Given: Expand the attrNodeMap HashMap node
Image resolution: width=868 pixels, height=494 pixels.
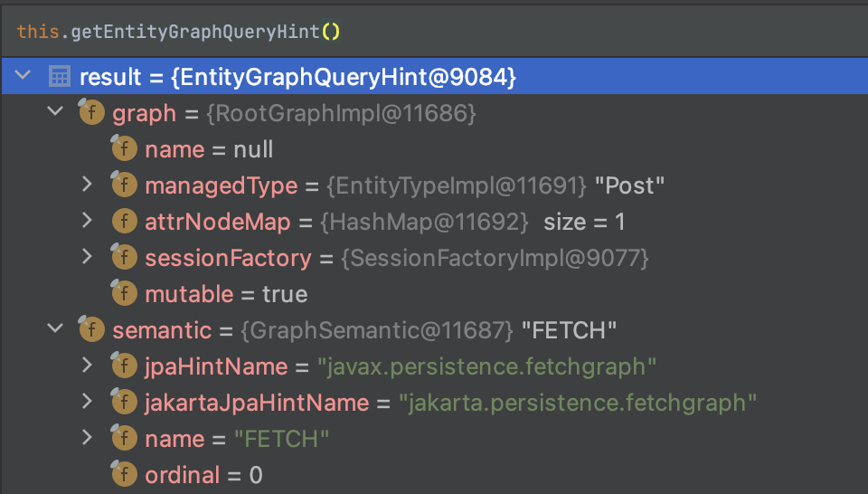Looking at the screenshot, I should (x=87, y=222).
